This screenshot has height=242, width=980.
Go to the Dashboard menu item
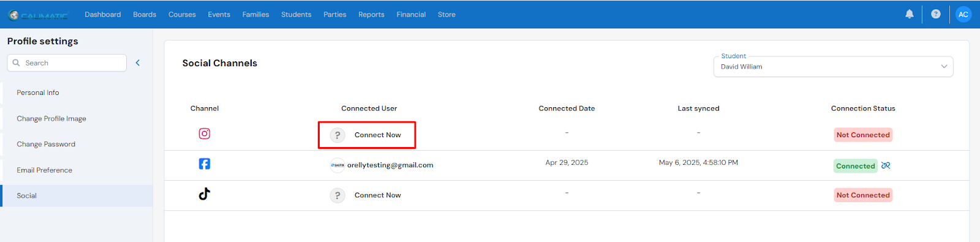tap(103, 14)
